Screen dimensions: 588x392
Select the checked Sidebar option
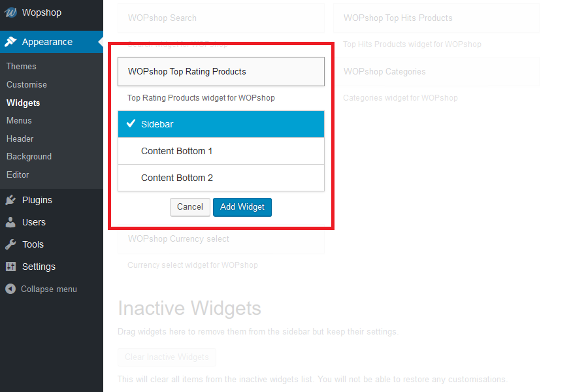point(221,124)
